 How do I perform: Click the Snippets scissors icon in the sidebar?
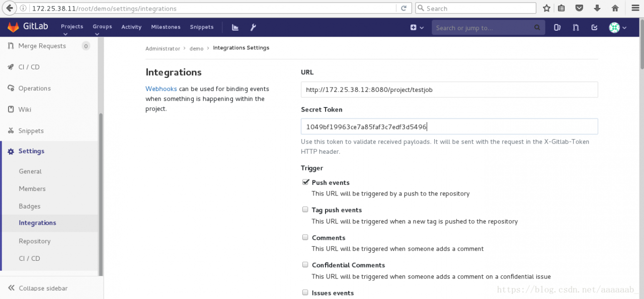[11, 131]
